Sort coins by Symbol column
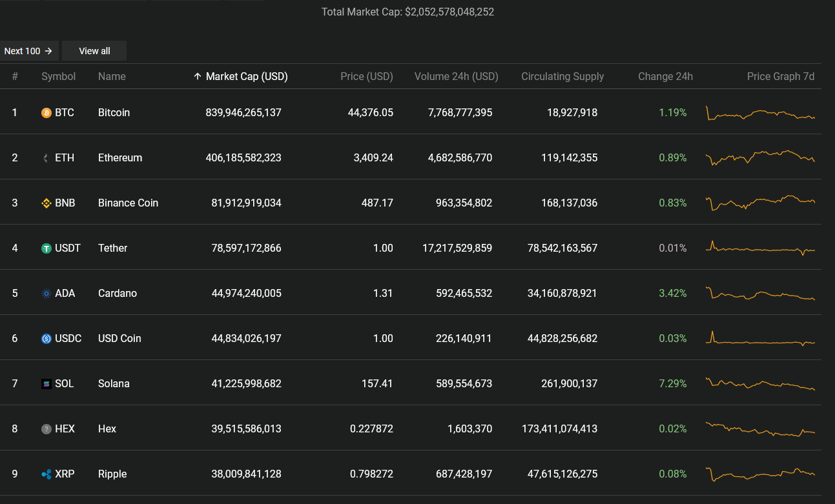Image resolution: width=835 pixels, height=504 pixels. [x=58, y=76]
